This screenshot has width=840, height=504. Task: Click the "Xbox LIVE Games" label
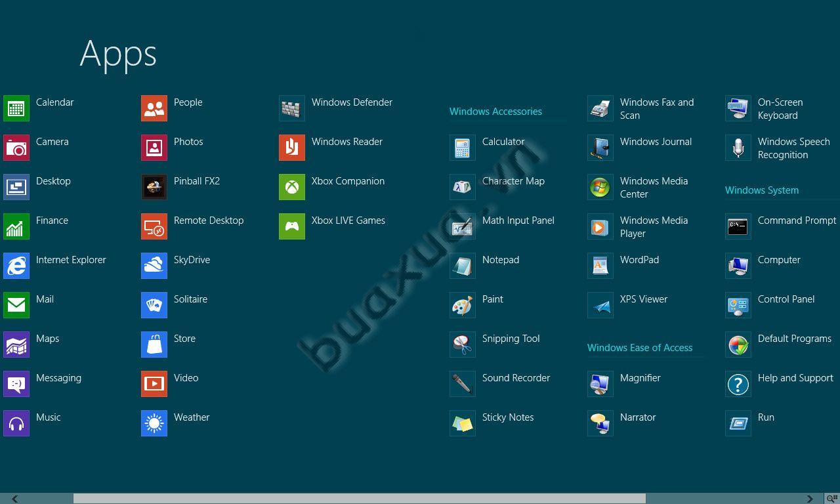click(348, 220)
